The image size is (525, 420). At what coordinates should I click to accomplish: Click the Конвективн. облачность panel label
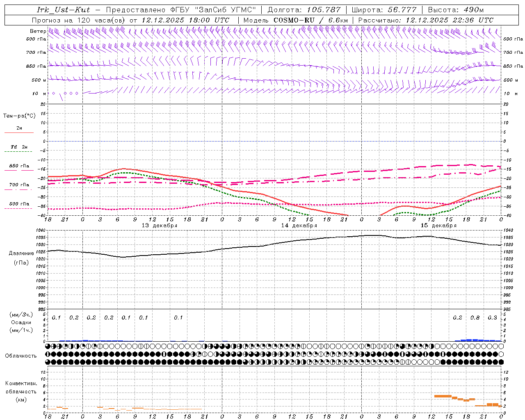coord(21,388)
